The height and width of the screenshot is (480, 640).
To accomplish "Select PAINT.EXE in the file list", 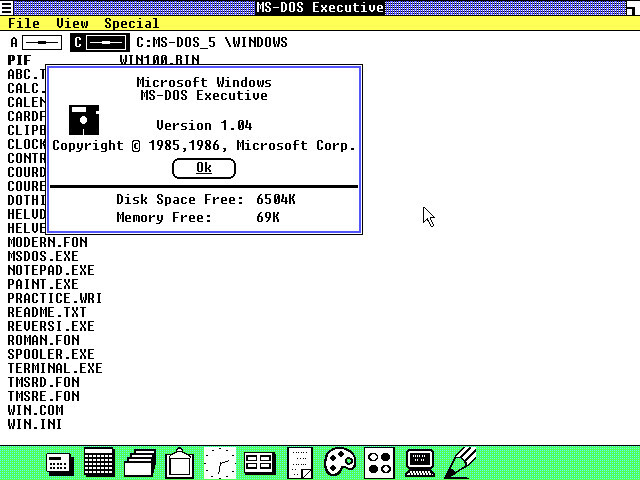I will pos(43,284).
